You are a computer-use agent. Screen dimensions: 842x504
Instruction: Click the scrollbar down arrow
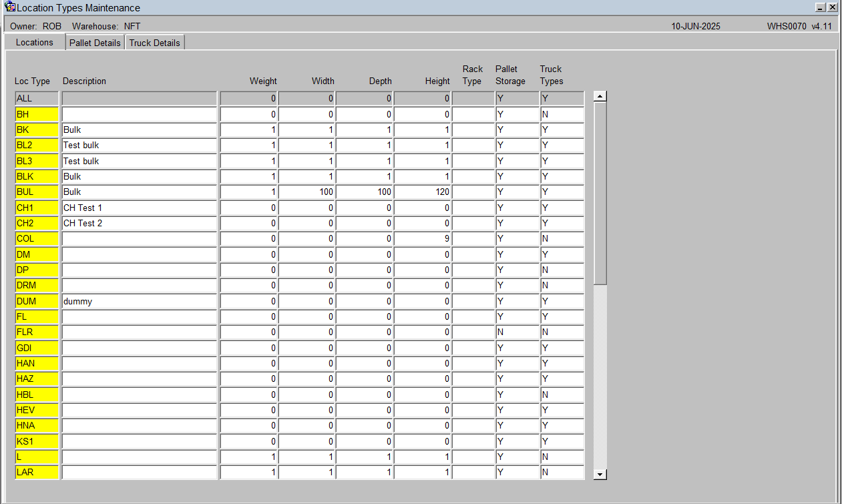coord(600,474)
